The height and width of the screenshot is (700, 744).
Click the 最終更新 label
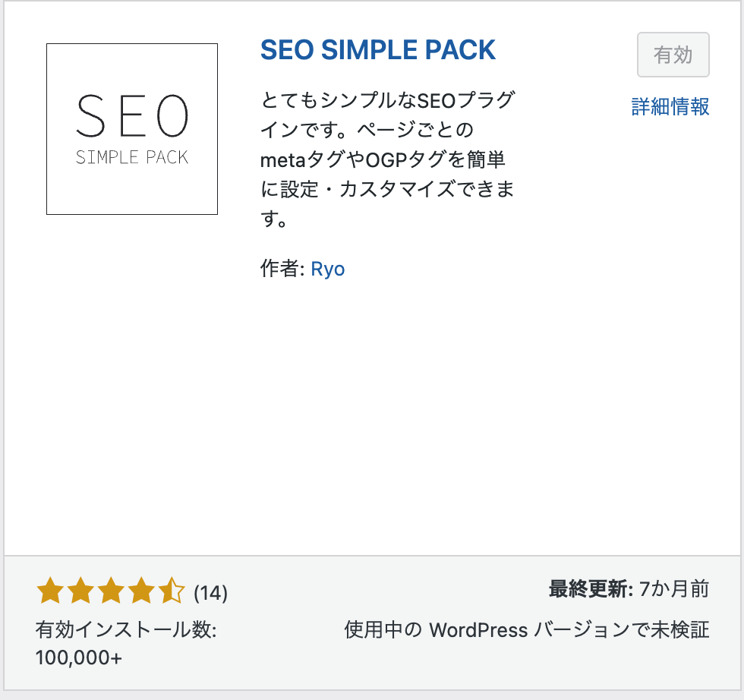[x=591, y=589]
